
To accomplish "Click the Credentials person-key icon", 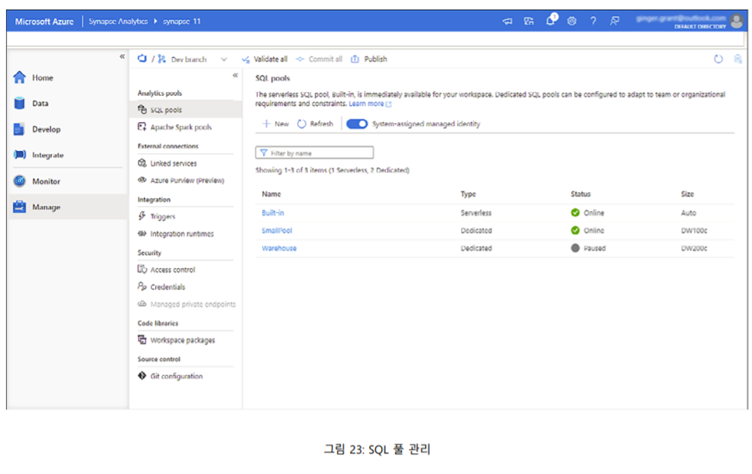I will pos(142,286).
